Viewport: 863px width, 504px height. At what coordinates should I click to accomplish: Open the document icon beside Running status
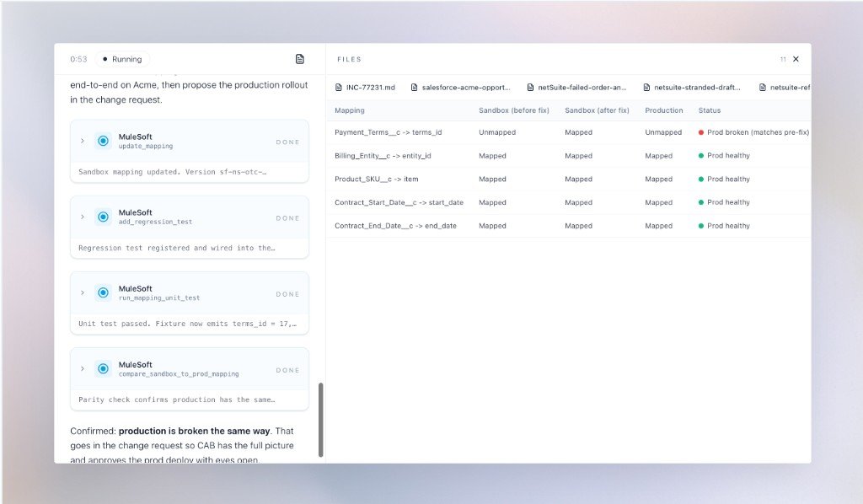tap(299, 59)
